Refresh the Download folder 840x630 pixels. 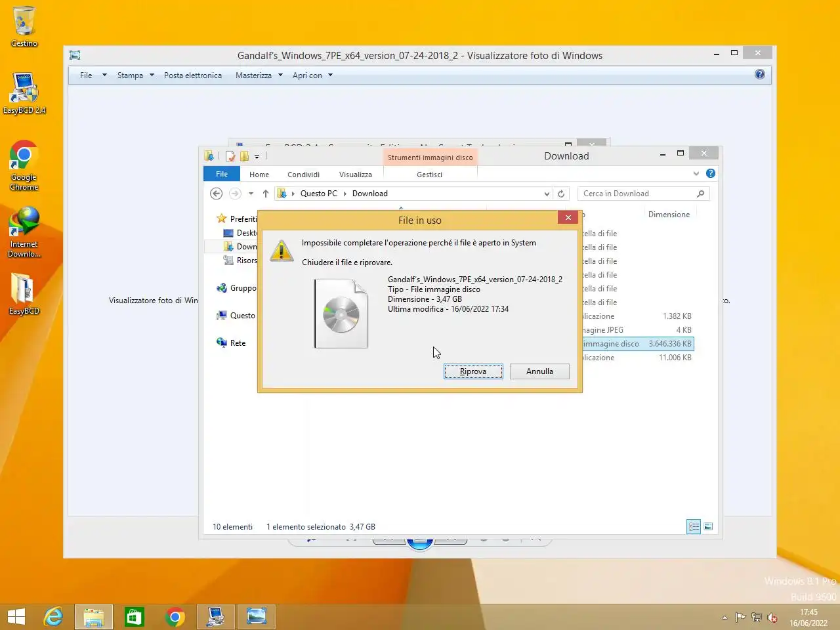(561, 194)
